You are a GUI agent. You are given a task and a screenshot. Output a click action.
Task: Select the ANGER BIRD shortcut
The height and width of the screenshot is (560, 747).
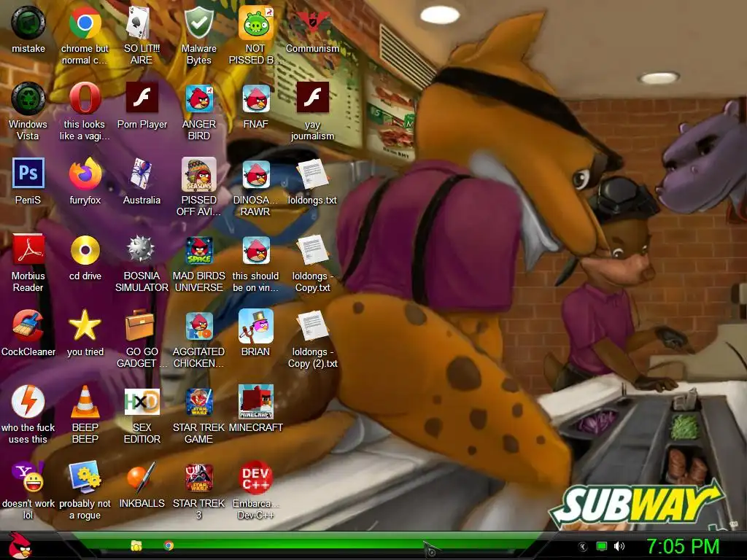(198, 98)
